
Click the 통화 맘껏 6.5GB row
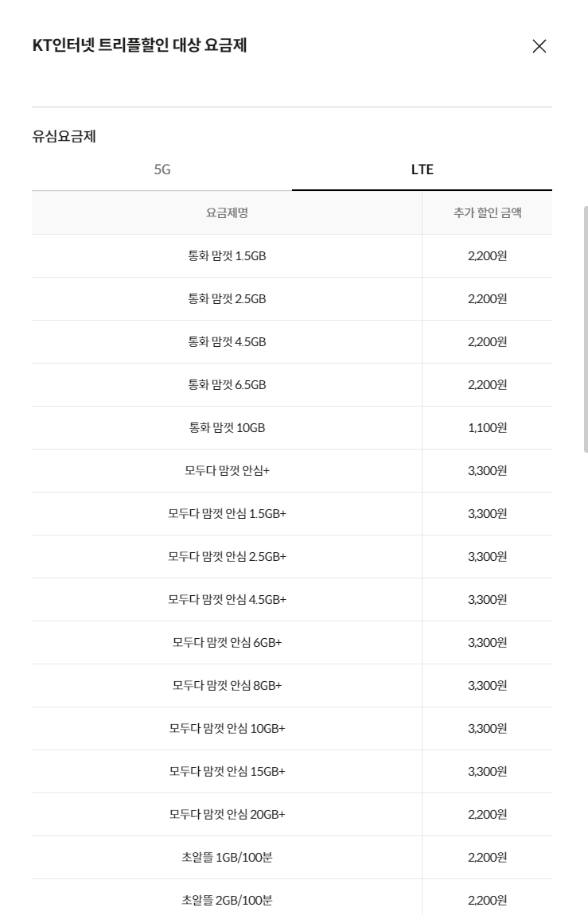tap(292, 385)
